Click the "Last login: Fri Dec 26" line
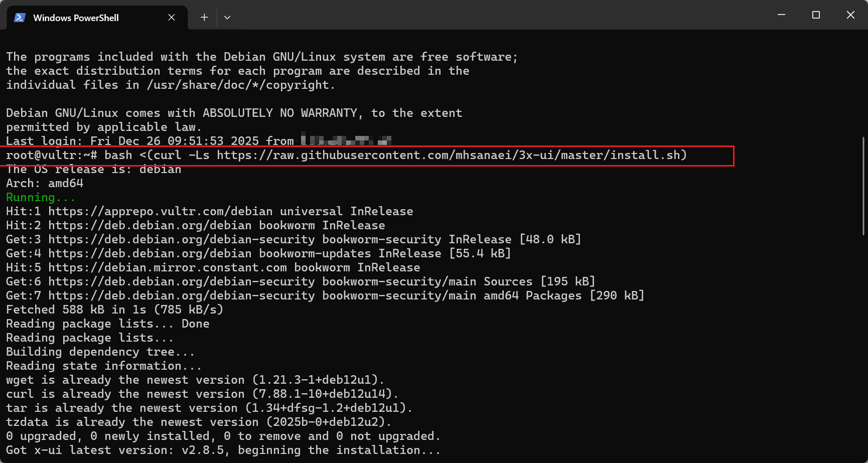This screenshot has height=463, width=868. (199, 141)
